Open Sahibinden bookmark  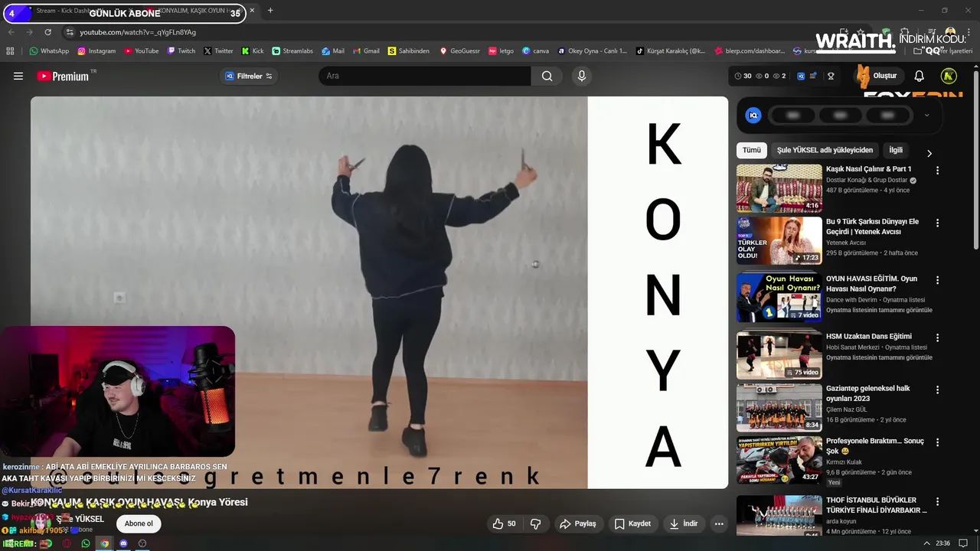coord(409,51)
